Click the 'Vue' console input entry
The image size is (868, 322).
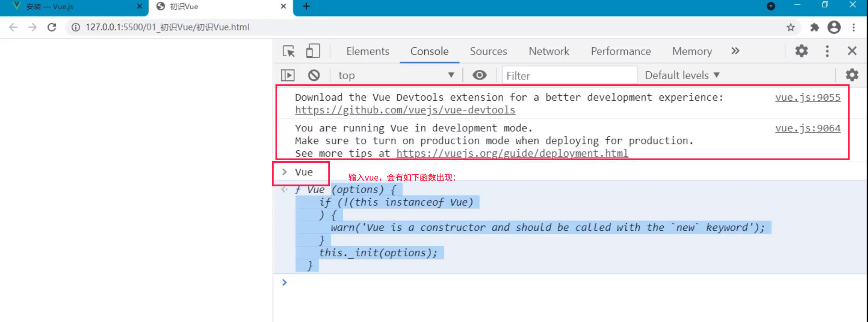(x=304, y=172)
